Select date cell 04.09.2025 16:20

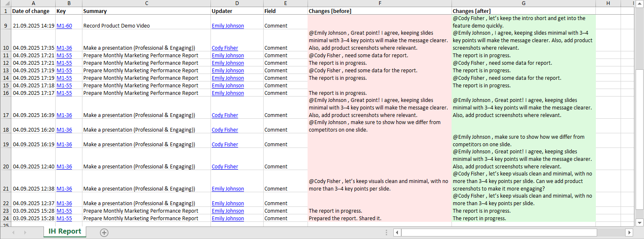pos(33,126)
